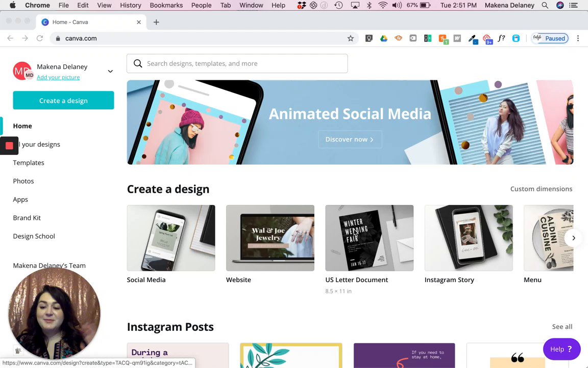Click the browser forward arrow

(24, 38)
